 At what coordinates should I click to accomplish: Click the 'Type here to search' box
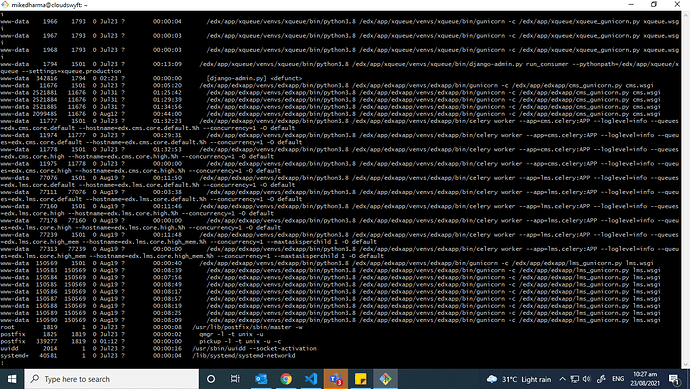(111, 379)
